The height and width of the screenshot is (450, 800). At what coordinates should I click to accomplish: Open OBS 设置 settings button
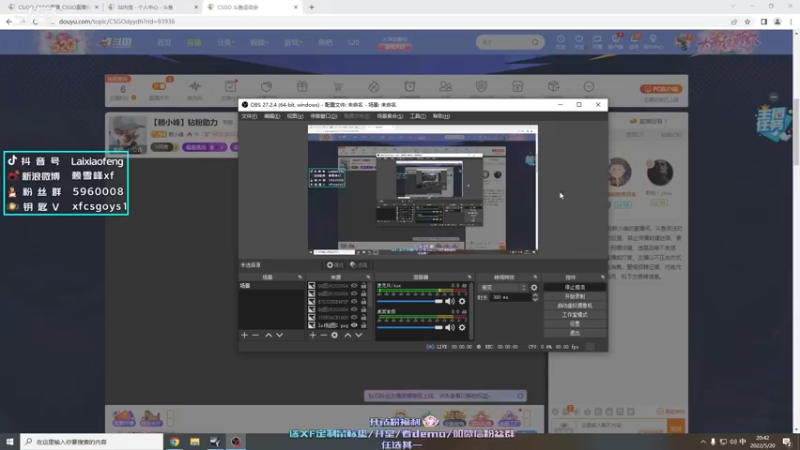click(x=574, y=323)
